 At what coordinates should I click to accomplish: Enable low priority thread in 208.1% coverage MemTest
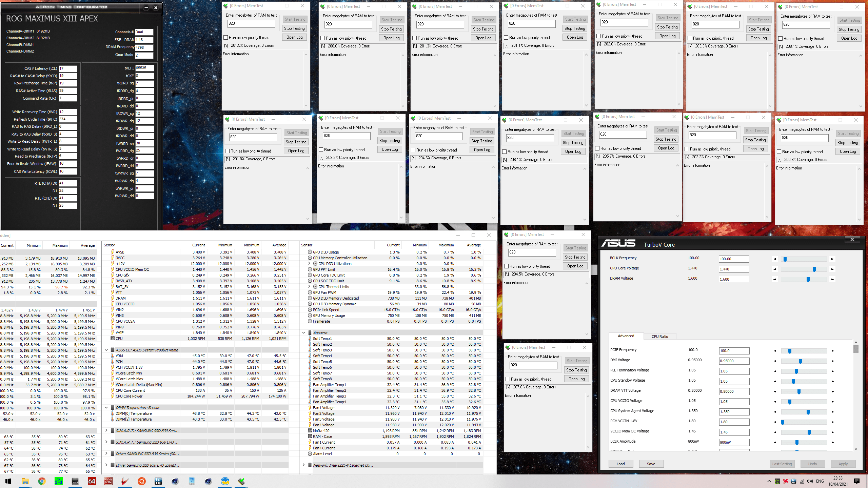click(x=781, y=39)
